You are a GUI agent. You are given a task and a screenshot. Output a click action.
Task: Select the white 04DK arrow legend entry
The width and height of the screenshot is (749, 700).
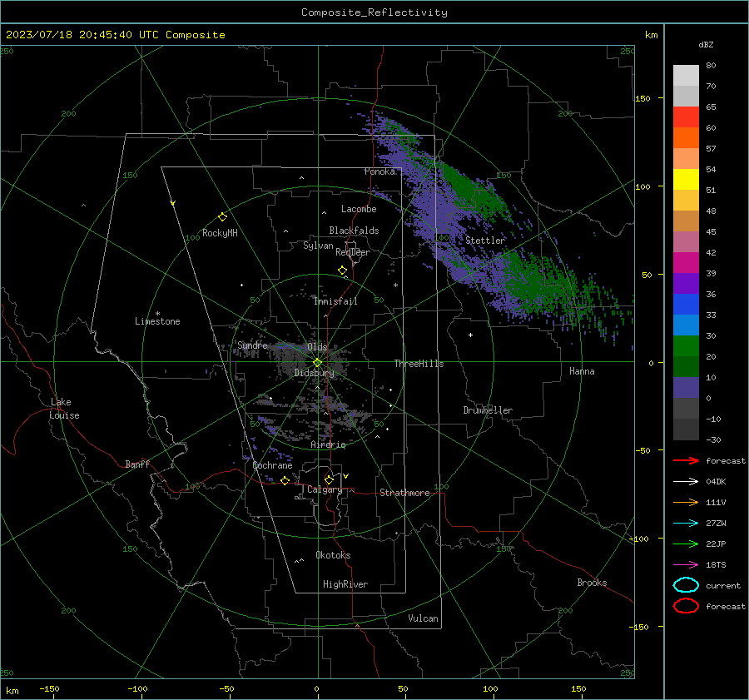[686, 481]
